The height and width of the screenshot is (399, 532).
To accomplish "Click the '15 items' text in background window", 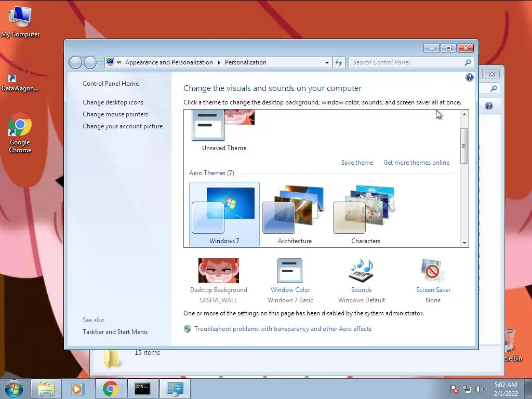I will (147, 353).
